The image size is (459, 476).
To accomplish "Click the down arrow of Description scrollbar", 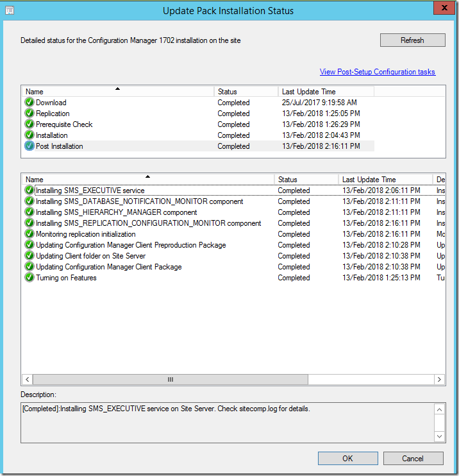I will click(x=439, y=436).
